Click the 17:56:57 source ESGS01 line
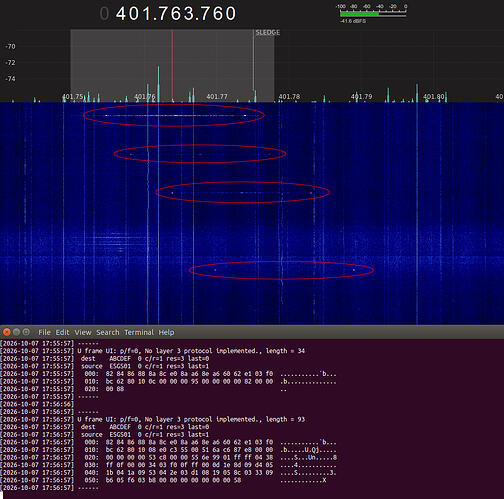Image resolution: width=504 pixels, height=499 pixels. 105,434
